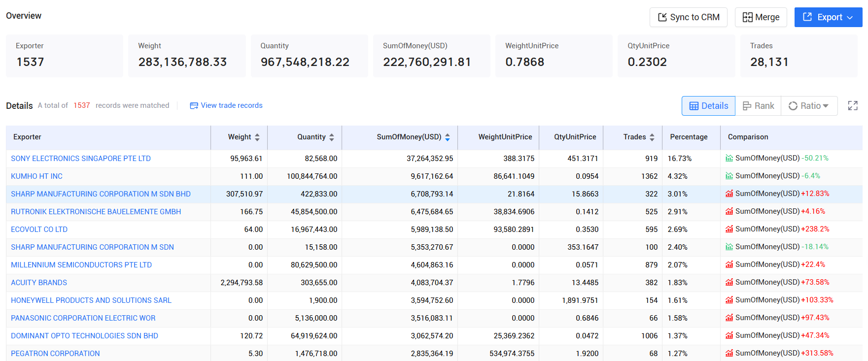The height and width of the screenshot is (361, 868).
Task: Click comparison chart icon in DOMINANT OPTO row
Action: click(729, 335)
